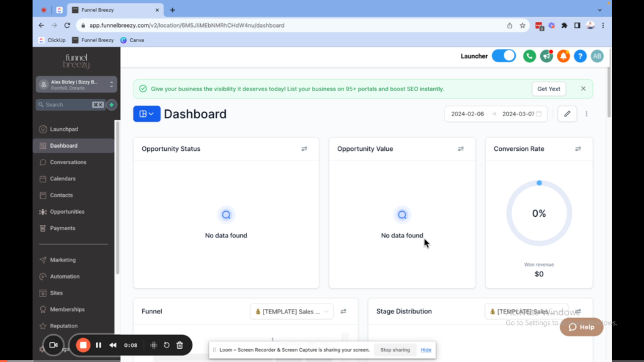Viewport: 644px width, 362px height.
Task: Click the blue help question mark icon
Action: (x=580, y=56)
